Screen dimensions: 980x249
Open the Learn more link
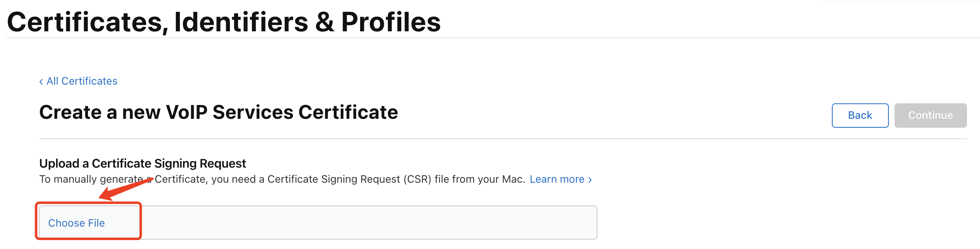pyautogui.click(x=557, y=179)
